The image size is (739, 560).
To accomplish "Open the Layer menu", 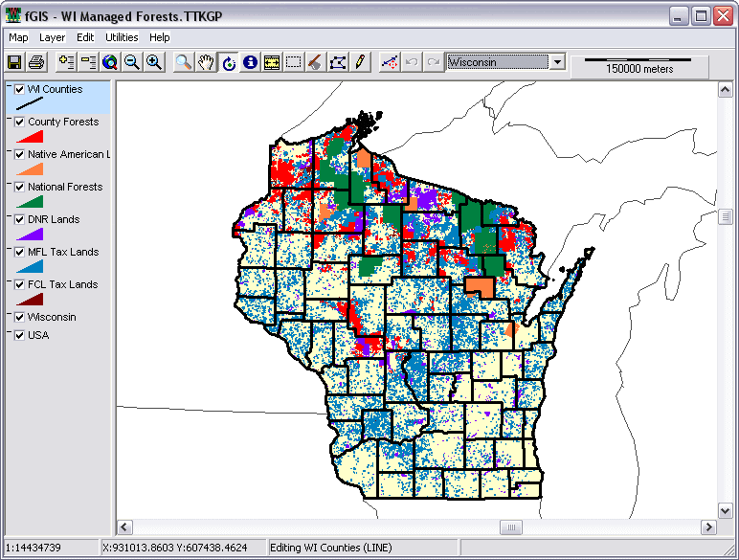I will coord(52,37).
